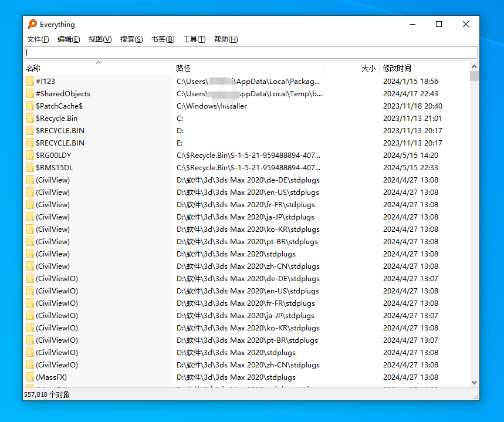504x422 pixels.
Task: Click date 2023/11/18 20:40
Action: (412, 106)
